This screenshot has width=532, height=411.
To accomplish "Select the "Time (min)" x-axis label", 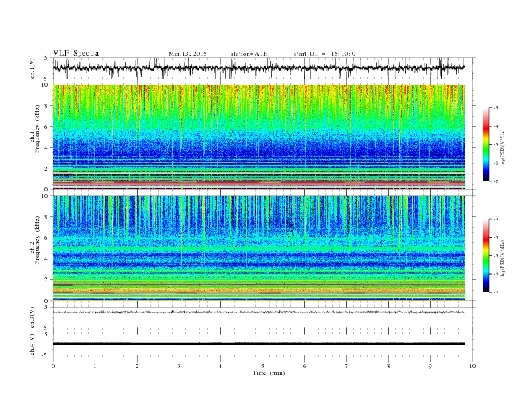I will pos(269,373).
